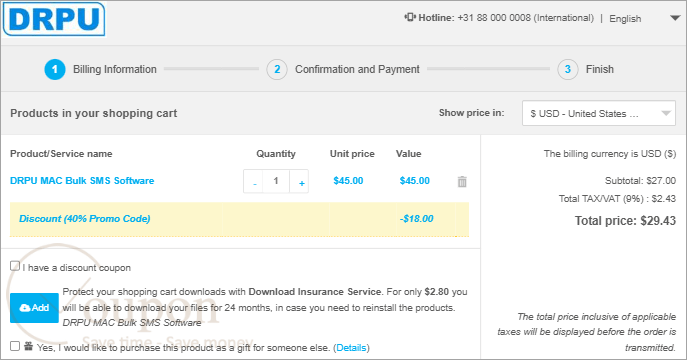Click the unit price $45.00
The height and width of the screenshot is (360, 687).
pos(348,180)
